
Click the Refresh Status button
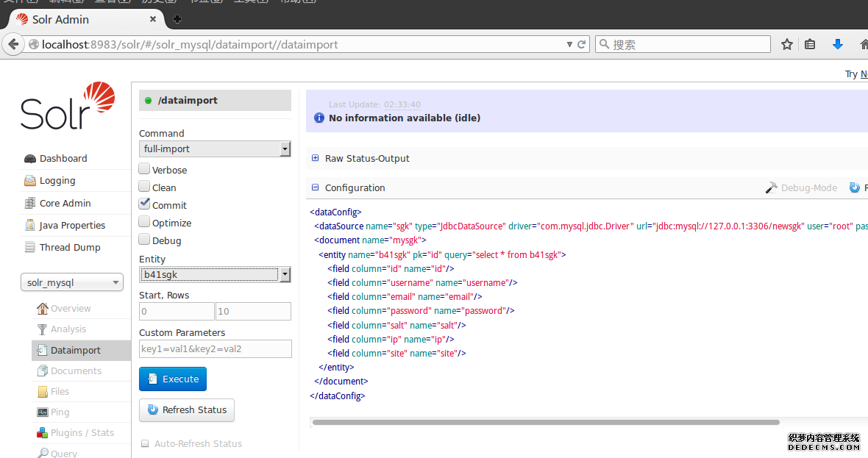[x=187, y=410]
